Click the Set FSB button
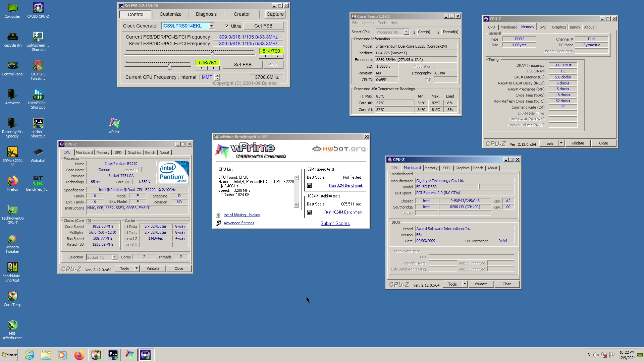The image size is (644, 362). coord(243,65)
